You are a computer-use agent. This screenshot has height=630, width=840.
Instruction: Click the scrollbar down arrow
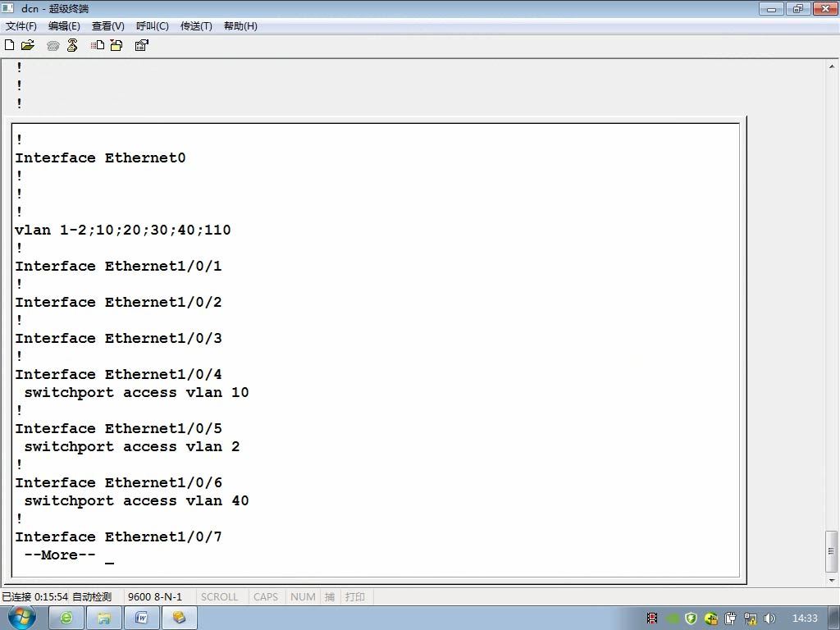(832, 580)
